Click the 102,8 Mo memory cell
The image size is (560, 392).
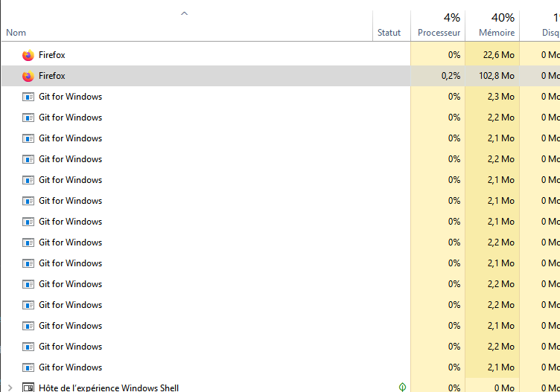(x=492, y=76)
